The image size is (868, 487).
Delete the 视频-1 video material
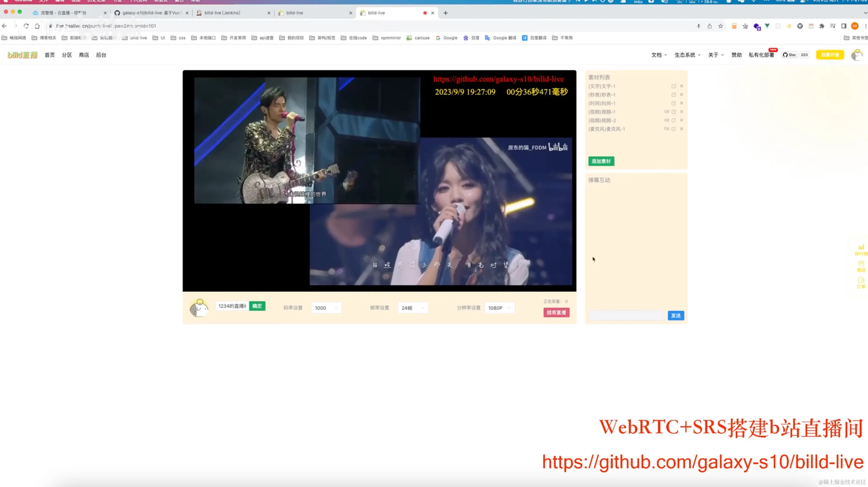(681, 112)
